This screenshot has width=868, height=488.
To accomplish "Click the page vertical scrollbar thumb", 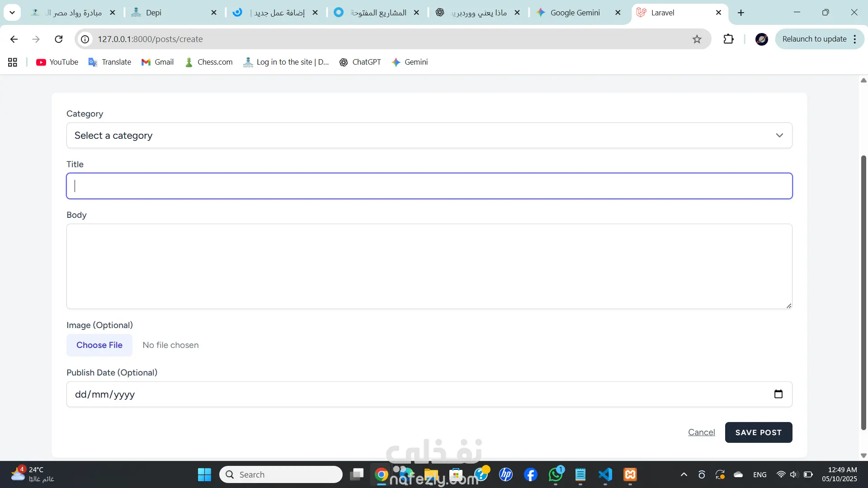I will pos(863,294).
